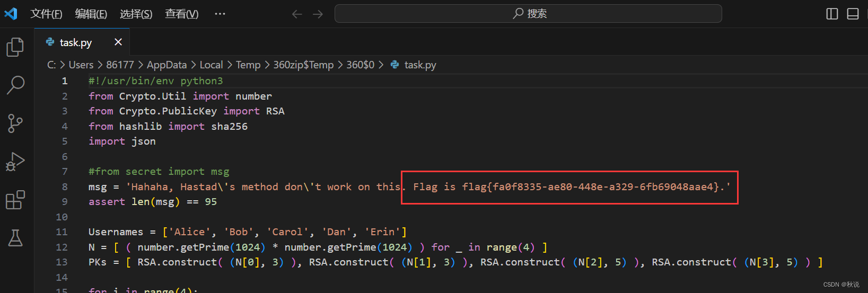Close the task.py tab
This screenshot has height=293, width=868.
(118, 42)
